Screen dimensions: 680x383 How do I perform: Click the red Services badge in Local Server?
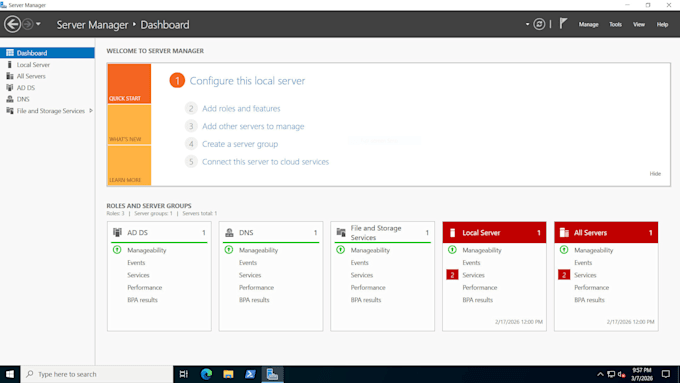[452, 275]
